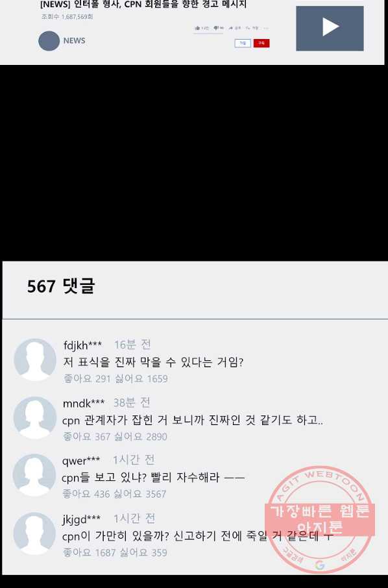The image size is (388, 588).
Task: Click the thumbs-down dislike icon under the video
Action: pyautogui.click(x=216, y=28)
